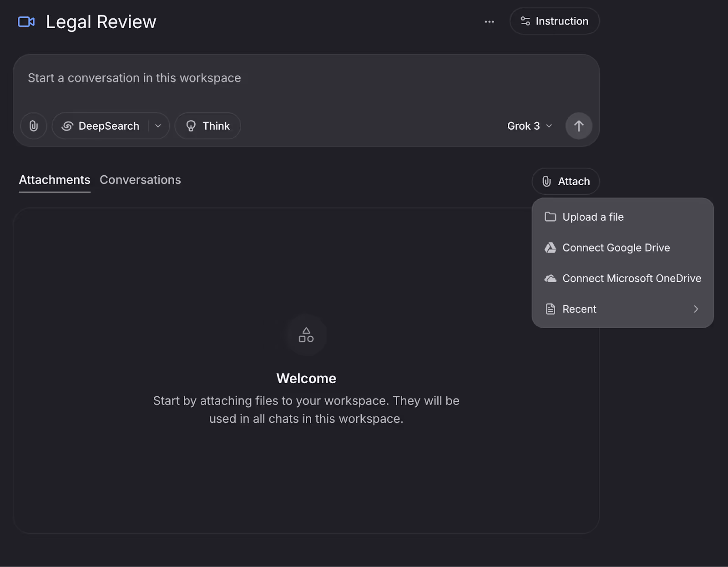
Task: Expand the Recent chevron arrow
Action: [696, 309]
